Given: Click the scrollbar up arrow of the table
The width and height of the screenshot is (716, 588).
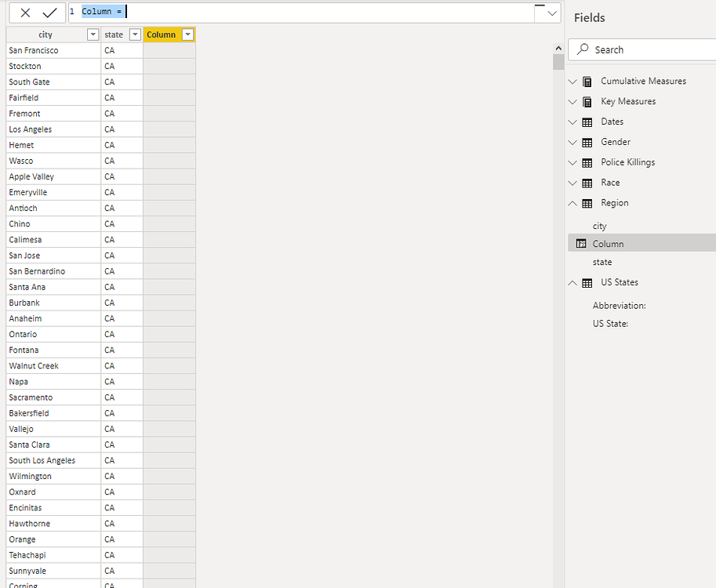Looking at the screenshot, I should (558, 47).
